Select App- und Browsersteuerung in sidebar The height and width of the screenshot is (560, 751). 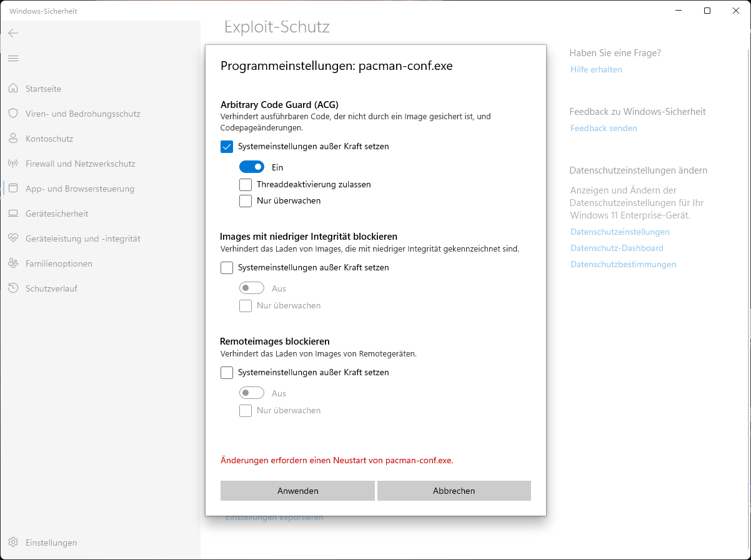(79, 189)
